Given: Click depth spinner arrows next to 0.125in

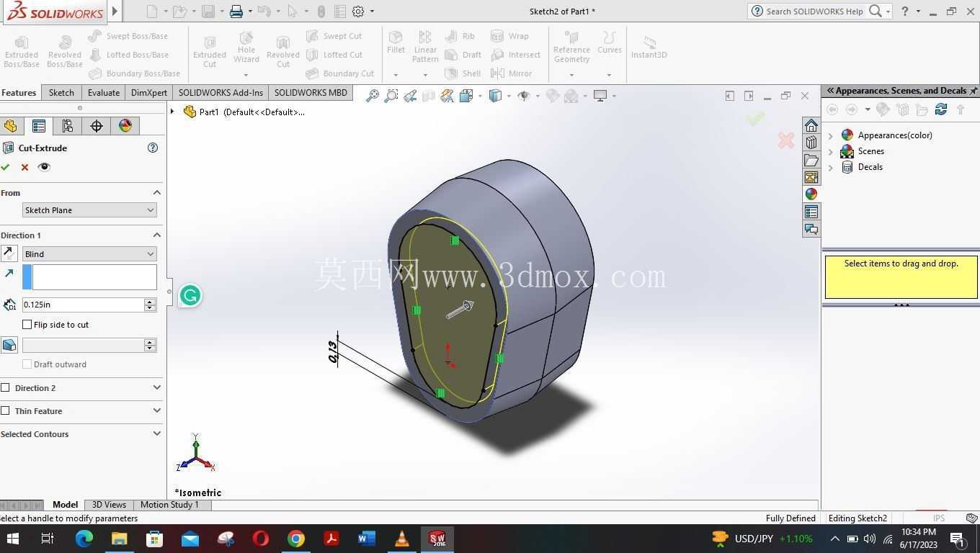Looking at the screenshot, I should (150, 305).
